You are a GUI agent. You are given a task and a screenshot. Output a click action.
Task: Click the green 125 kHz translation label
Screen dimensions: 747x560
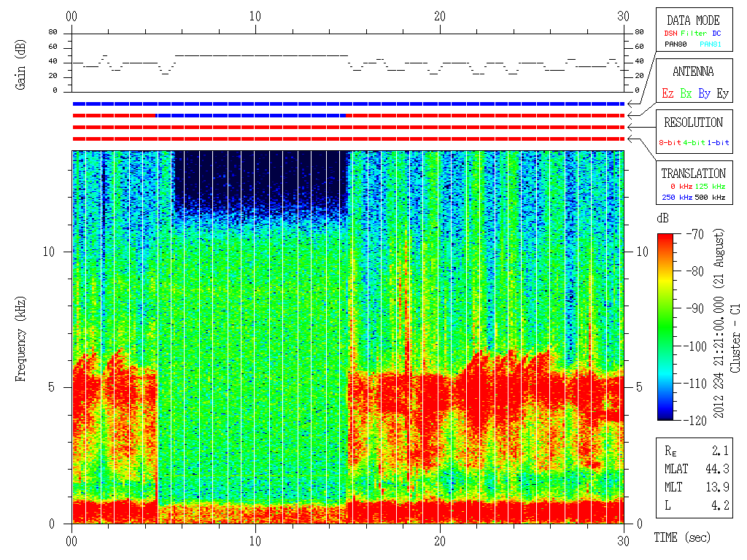click(711, 187)
